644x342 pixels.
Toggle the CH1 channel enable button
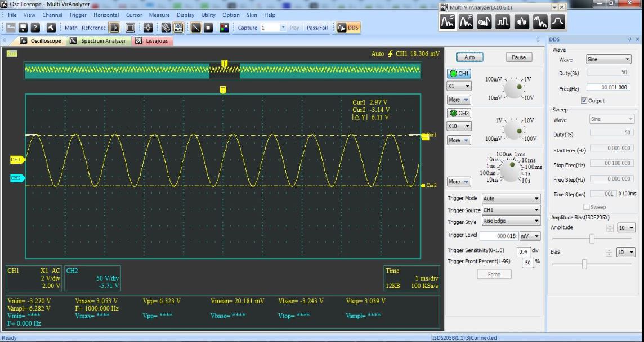(459, 74)
